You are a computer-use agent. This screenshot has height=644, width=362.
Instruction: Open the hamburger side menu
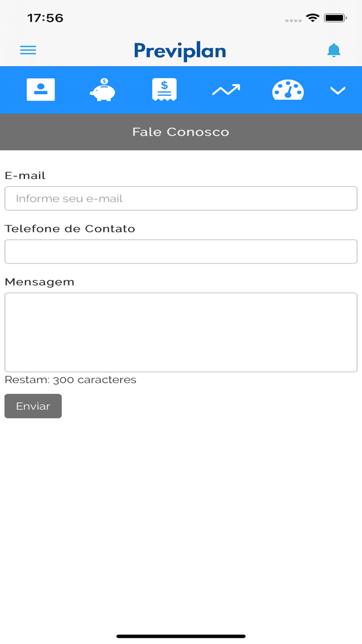coord(28,50)
